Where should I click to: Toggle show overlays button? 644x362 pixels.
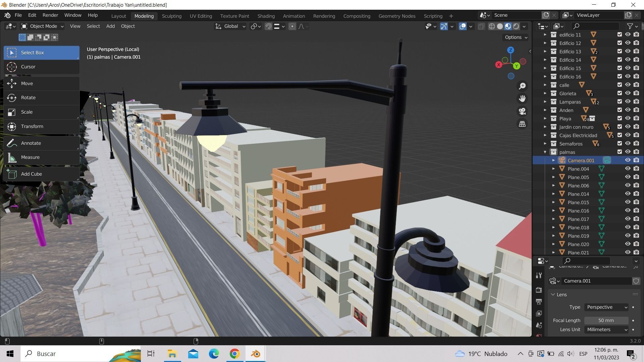(463, 26)
